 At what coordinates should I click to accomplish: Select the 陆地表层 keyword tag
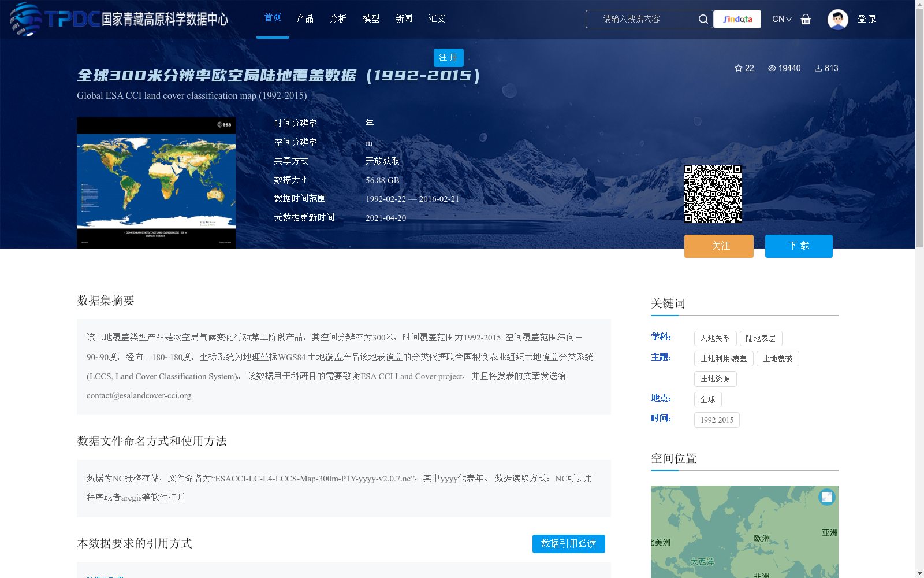point(761,338)
